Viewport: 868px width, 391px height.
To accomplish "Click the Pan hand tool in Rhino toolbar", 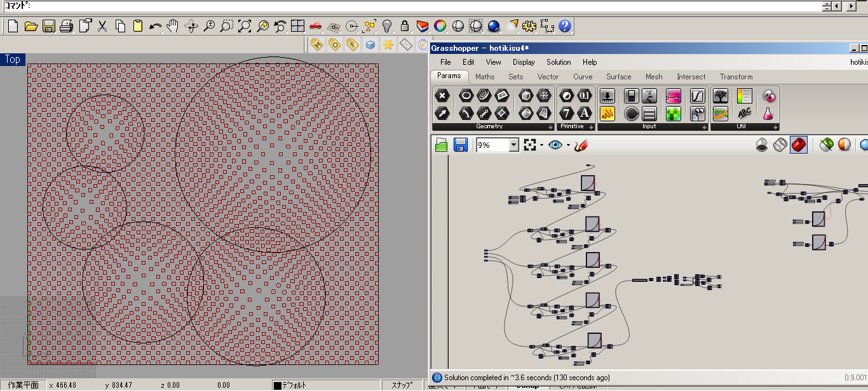I will [x=173, y=27].
